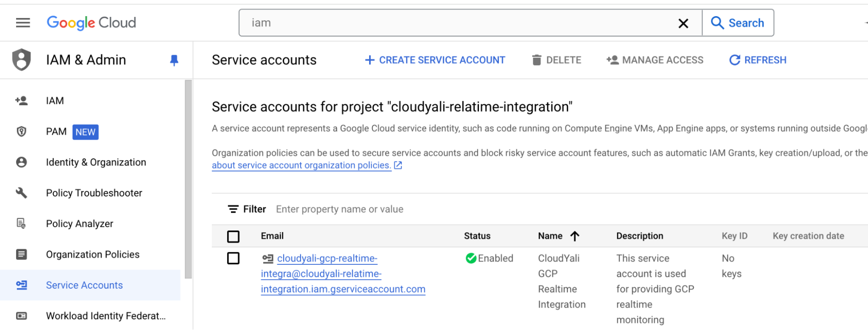Open Policy Analyzer page
The height and width of the screenshot is (330, 868).
click(x=79, y=223)
